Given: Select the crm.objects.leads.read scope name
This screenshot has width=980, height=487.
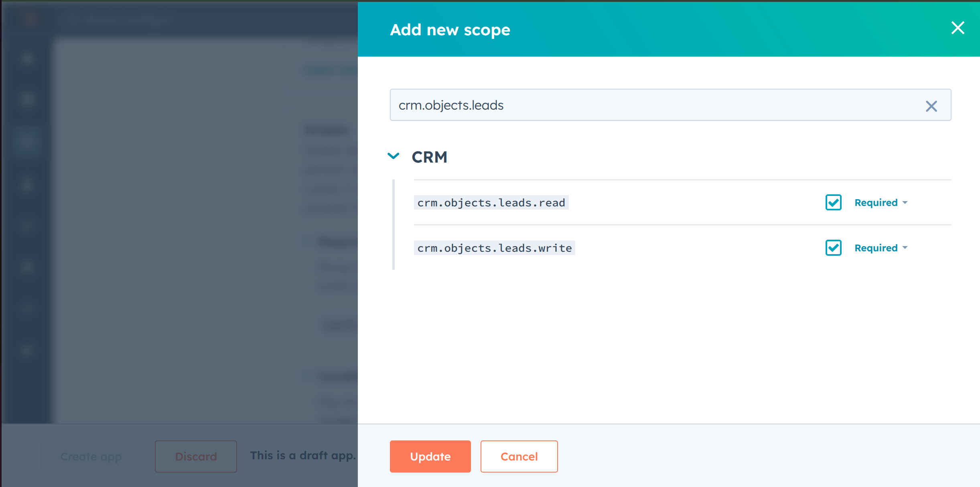Looking at the screenshot, I should coord(491,203).
